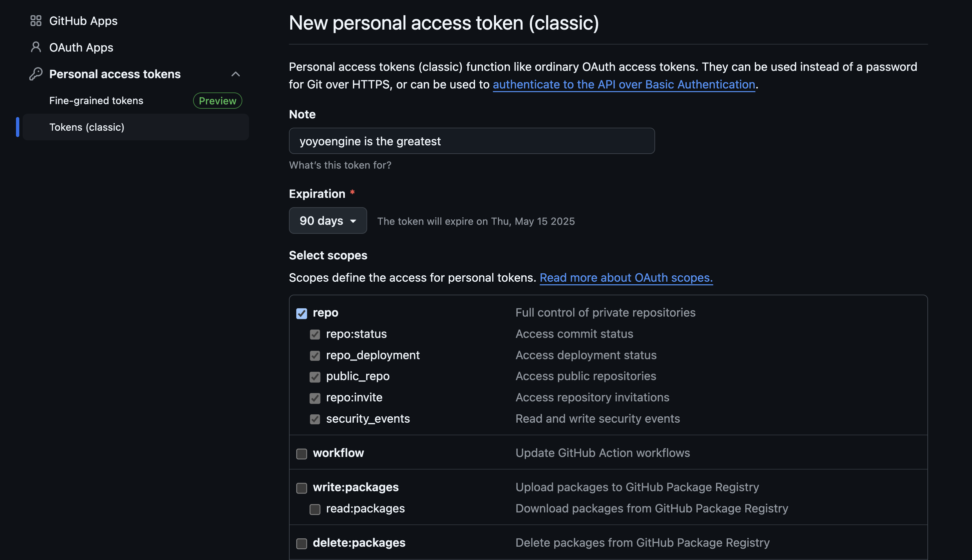Open Fine-grained tokens page
972x560 pixels.
[x=96, y=101]
